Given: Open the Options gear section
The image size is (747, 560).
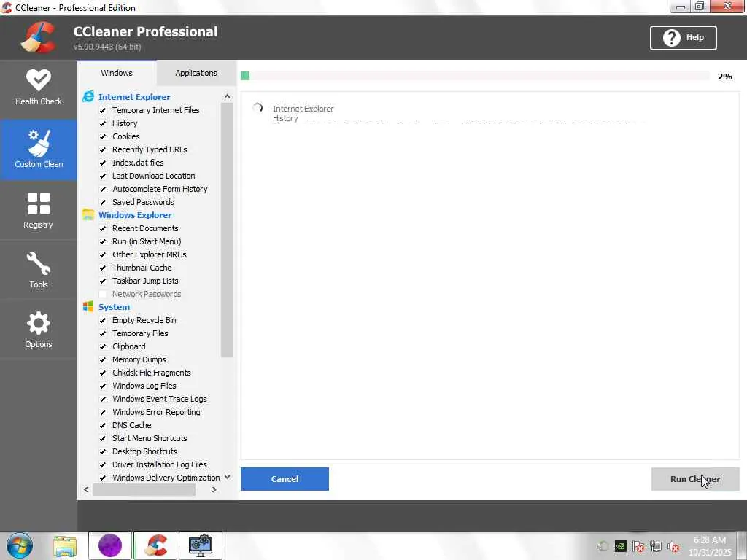Looking at the screenshot, I should coord(38,330).
